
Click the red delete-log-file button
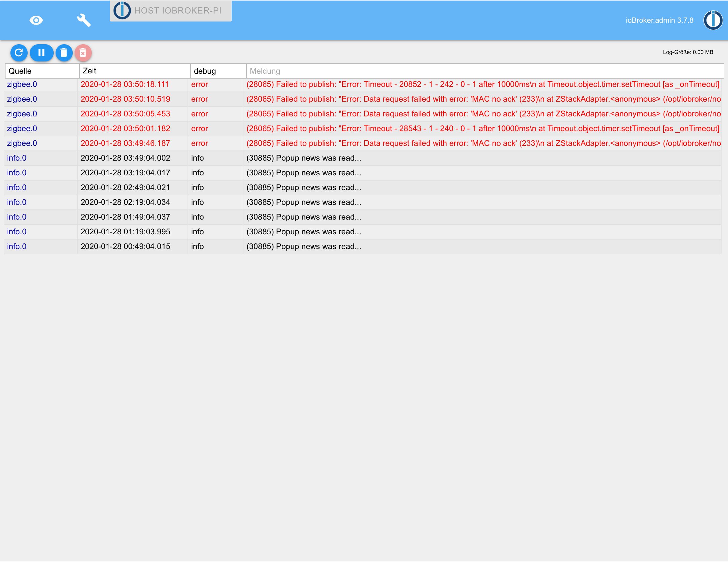(x=83, y=53)
